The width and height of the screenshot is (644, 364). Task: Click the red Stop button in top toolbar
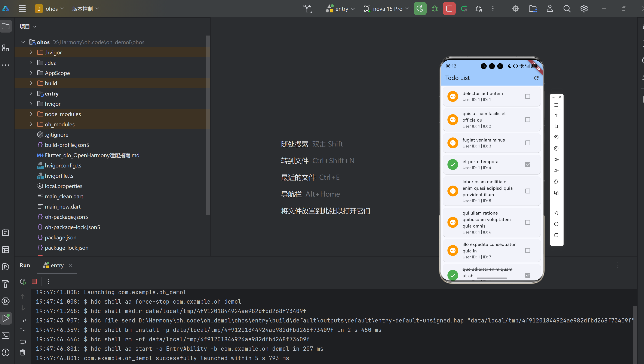tap(449, 9)
